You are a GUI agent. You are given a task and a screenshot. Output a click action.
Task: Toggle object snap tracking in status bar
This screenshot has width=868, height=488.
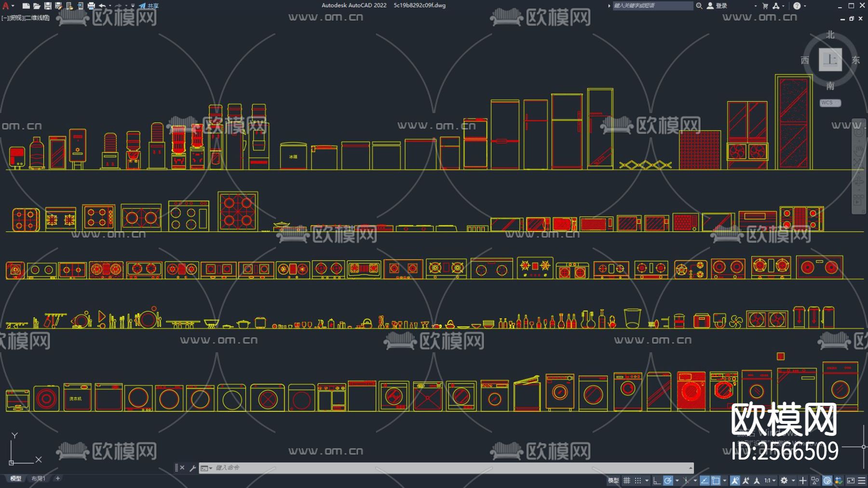click(x=705, y=480)
